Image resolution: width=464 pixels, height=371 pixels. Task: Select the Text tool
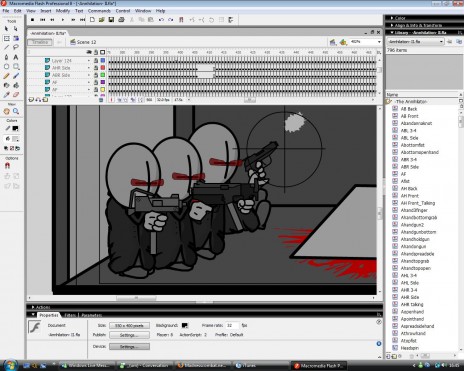(x=16, y=57)
